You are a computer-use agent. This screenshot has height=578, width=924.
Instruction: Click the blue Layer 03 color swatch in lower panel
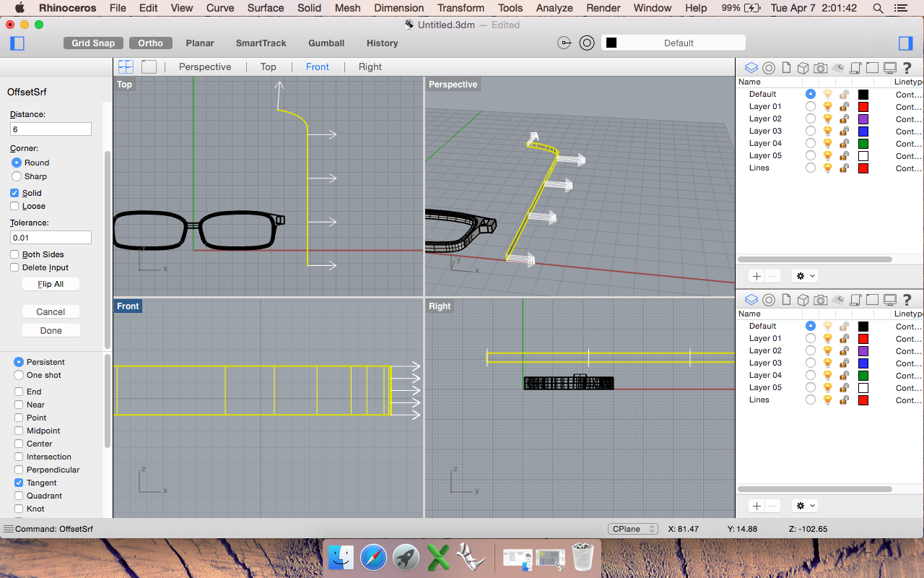[x=863, y=363]
